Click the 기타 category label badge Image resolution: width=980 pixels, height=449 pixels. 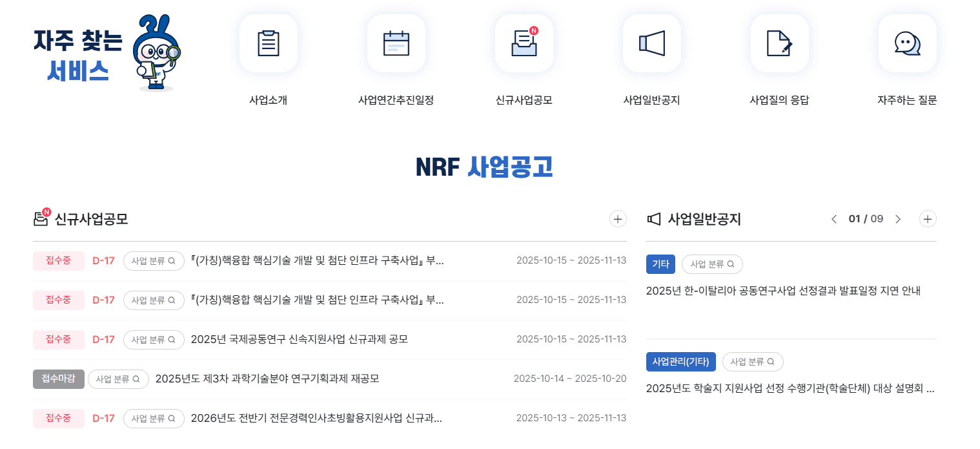[x=660, y=264]
